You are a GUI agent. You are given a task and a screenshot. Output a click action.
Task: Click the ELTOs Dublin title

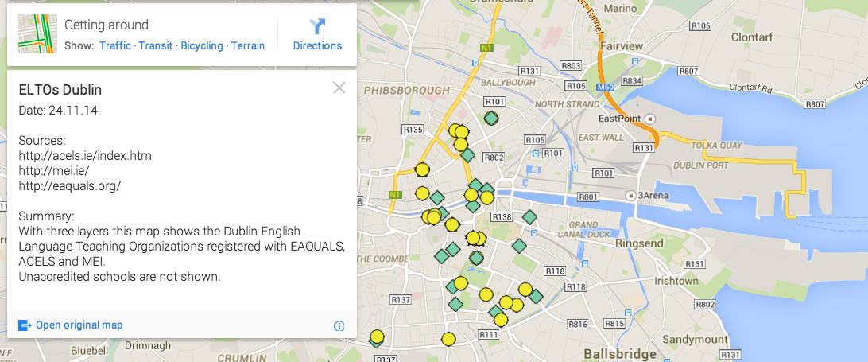pos(60,90)
